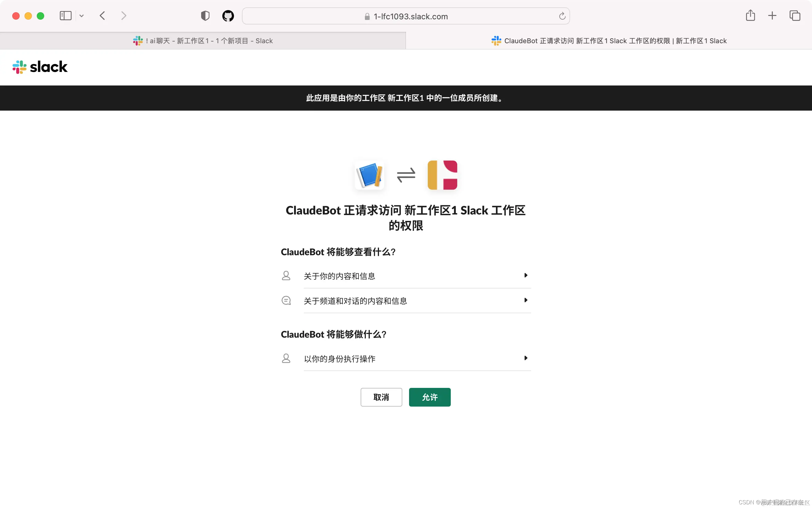Maximize the window with green button
This screenshot has width=812, height=508.
coord(40,16)
